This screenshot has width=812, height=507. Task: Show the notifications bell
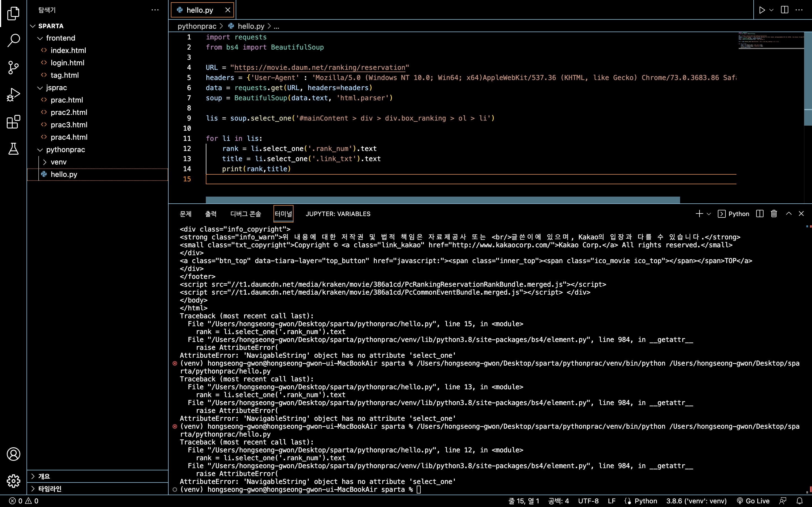coord(800,501)
